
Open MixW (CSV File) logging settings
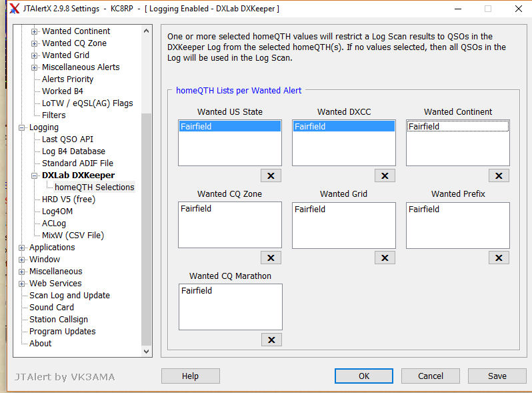click(73, 235)
